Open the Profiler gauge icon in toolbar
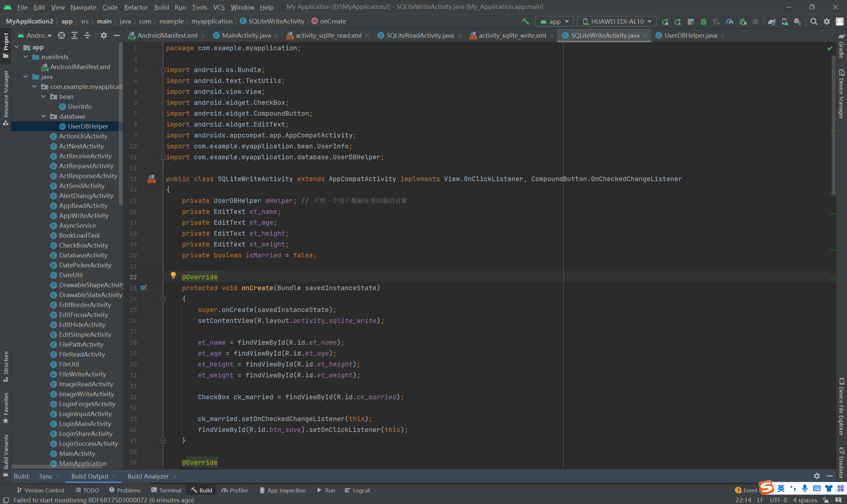The height and width of the screenshot is (504, 847). [x=730, y=21]
